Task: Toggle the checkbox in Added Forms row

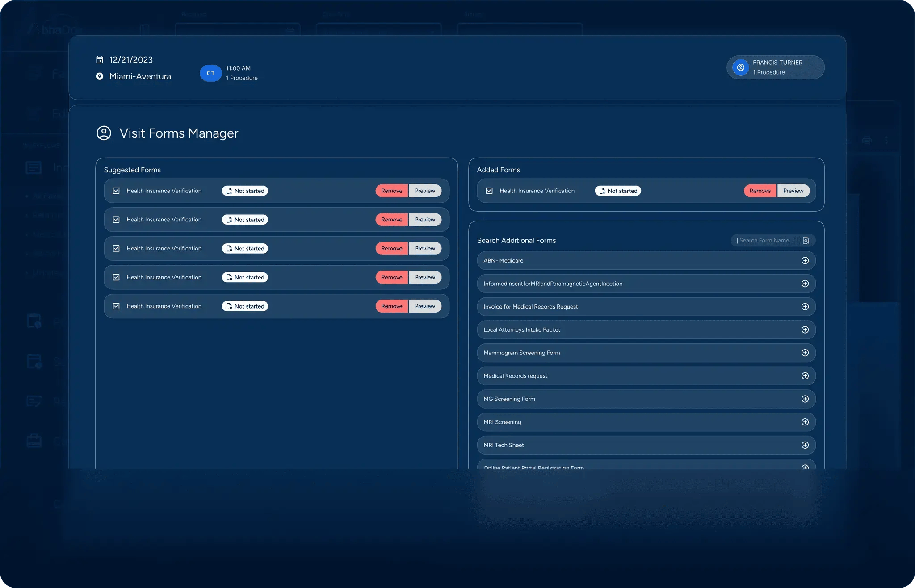Action: (x=489, y=191)
